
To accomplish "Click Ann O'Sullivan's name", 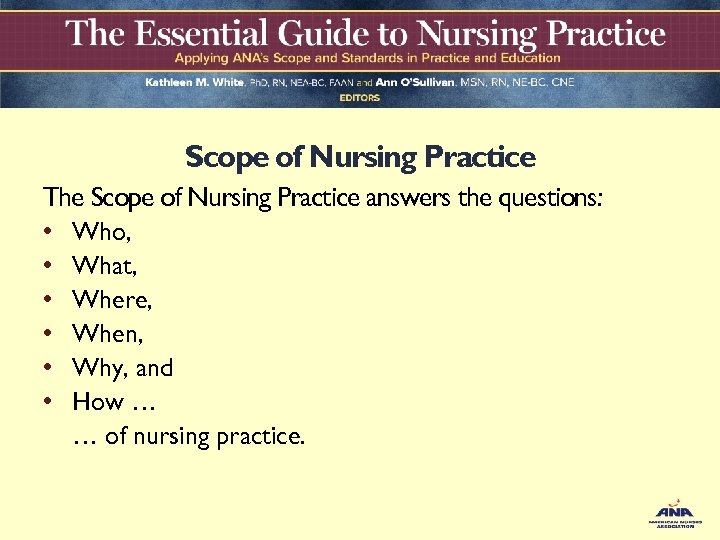I will point(418,83).
